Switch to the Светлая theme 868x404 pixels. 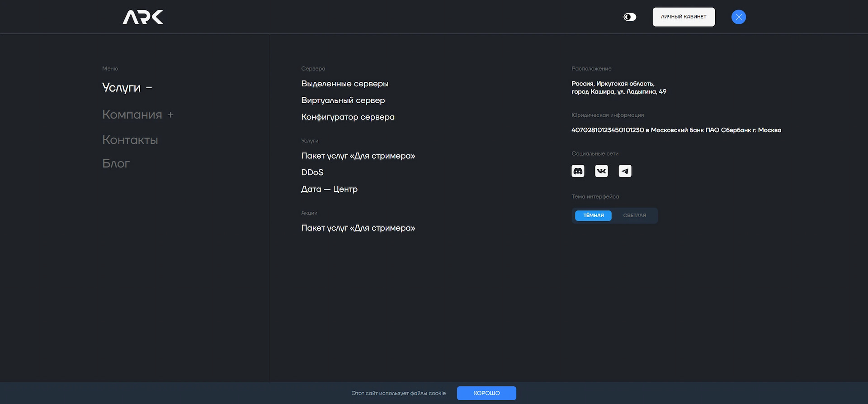coord(634,216)
